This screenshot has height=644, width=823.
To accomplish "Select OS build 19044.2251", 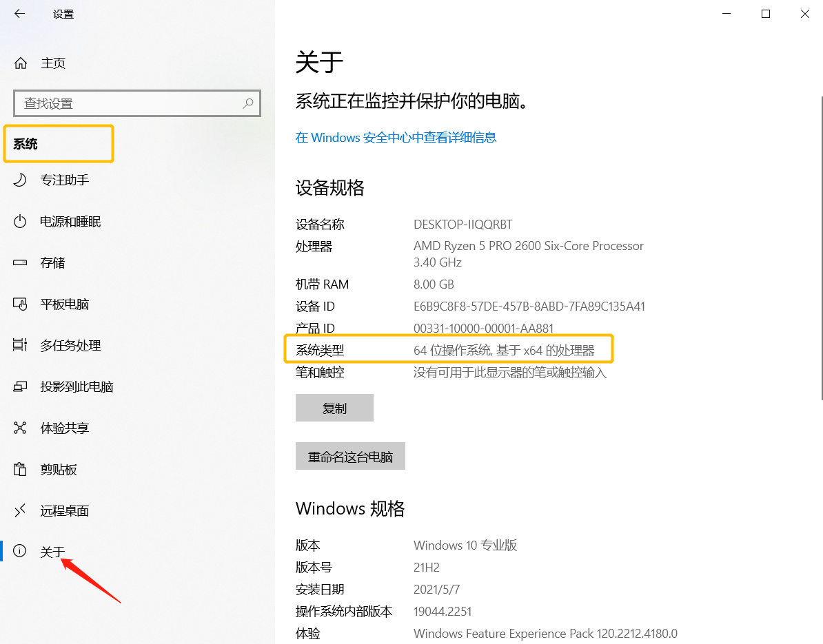I will 443,612.
